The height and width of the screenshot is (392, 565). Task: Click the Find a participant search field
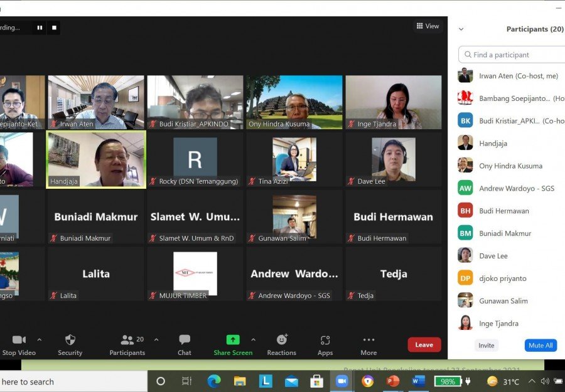pyautogui.click(x=512, y=55)
